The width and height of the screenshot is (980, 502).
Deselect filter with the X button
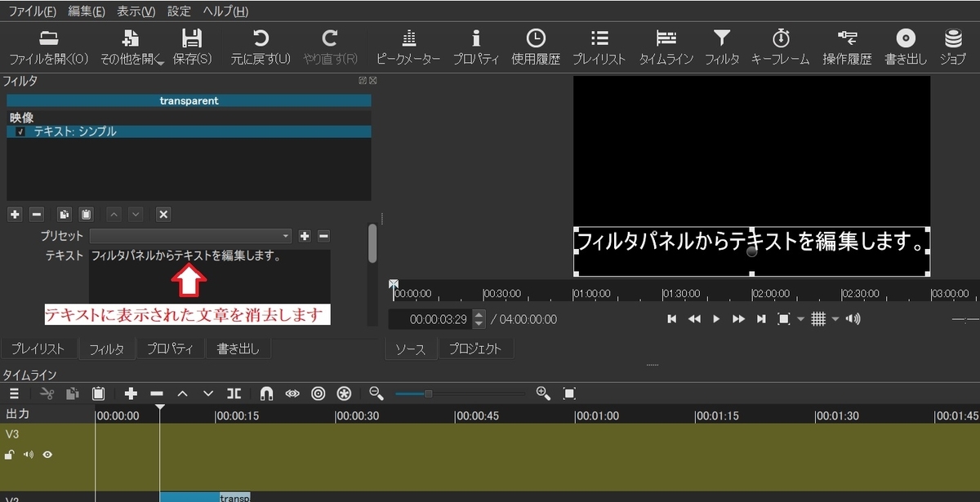[163, 214]
